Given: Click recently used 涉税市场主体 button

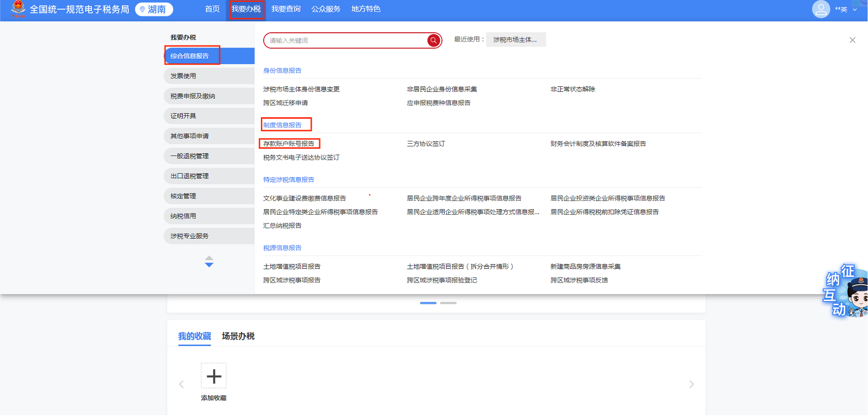Looking at the screenshot, I should pyautogui.click(x=515, y=40).
